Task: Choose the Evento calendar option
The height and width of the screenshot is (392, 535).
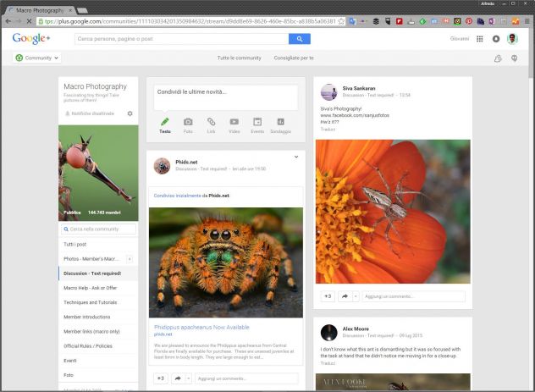Action: click(x=257, y=123)
